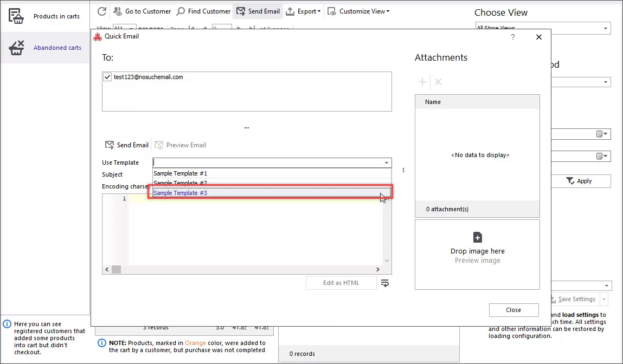
Task: Expand the Use Template dropdown arrow
Action: [x=386, y=162]
